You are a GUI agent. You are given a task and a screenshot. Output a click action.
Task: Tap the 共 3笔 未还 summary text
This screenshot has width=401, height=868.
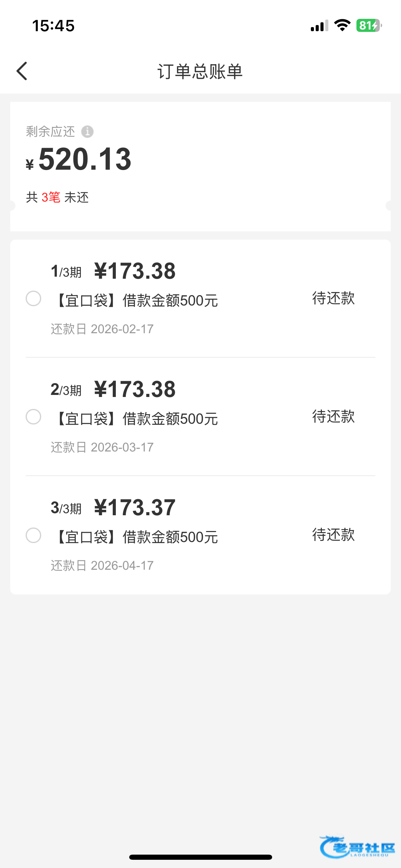pos(57,197)
